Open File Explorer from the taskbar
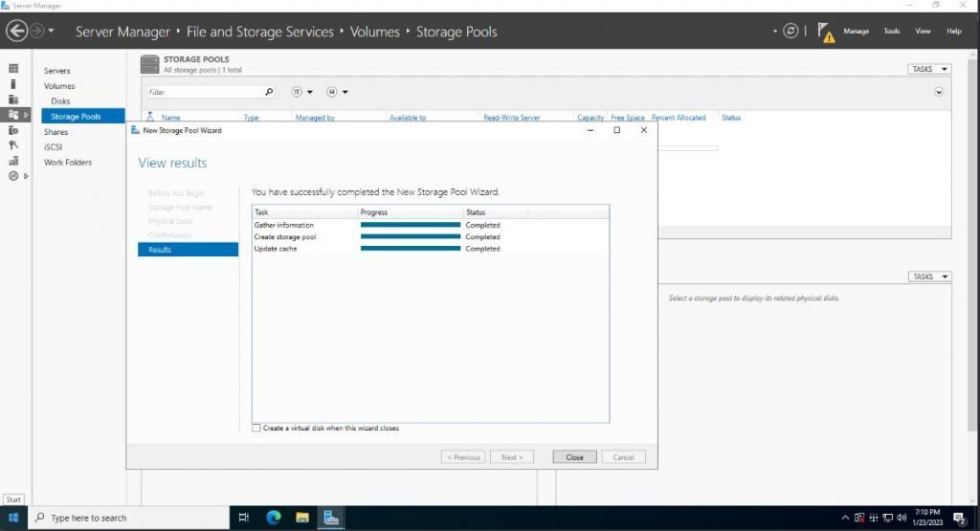 [301, 518]
